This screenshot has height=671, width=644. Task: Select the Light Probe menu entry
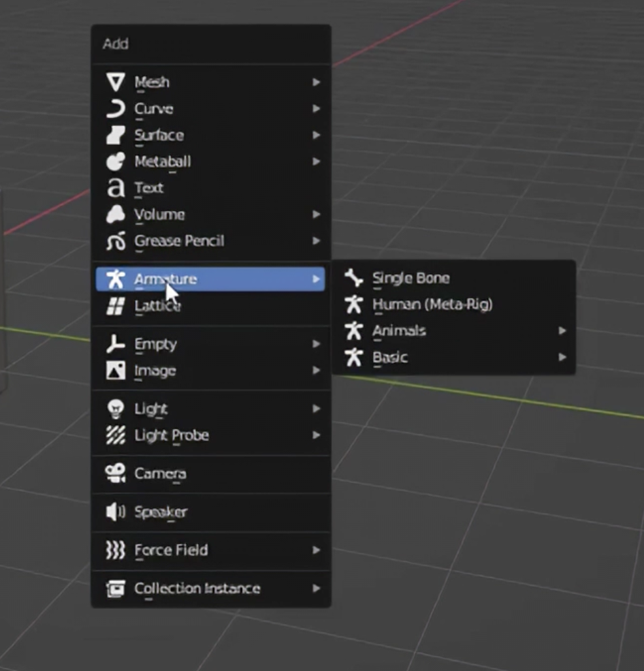[211, 435]
